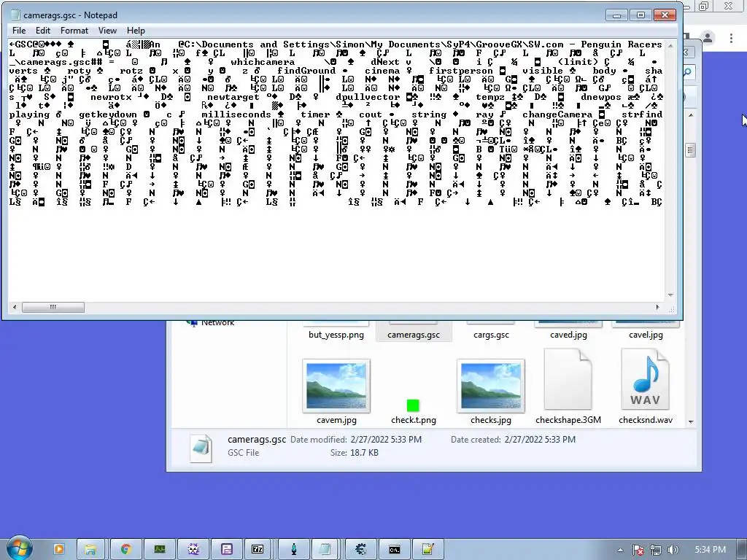Screen dimensions: 747x560
Task: Open Chrome profile avatar icon
Action: coord(708,38)
